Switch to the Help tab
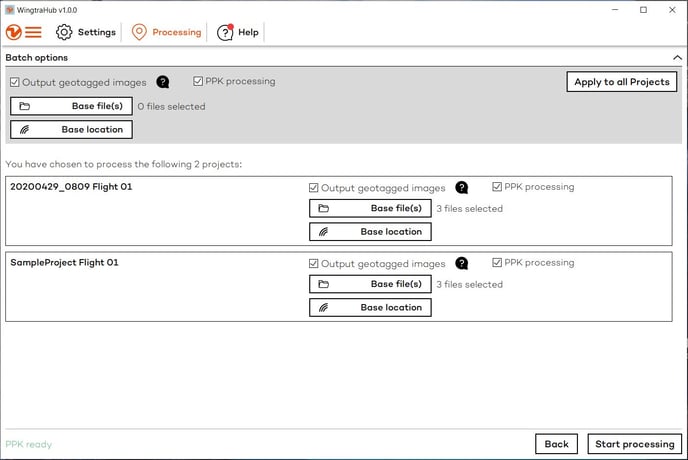 (248, 32)
